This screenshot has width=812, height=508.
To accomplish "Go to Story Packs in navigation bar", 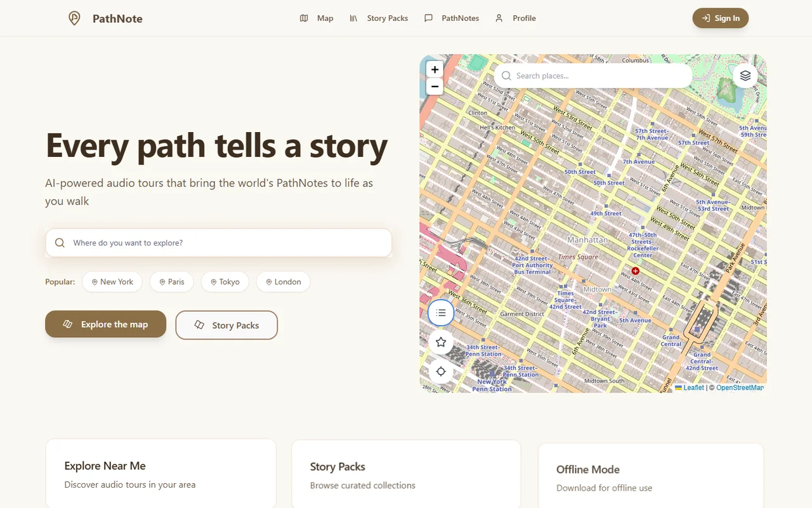I will 379,18.
